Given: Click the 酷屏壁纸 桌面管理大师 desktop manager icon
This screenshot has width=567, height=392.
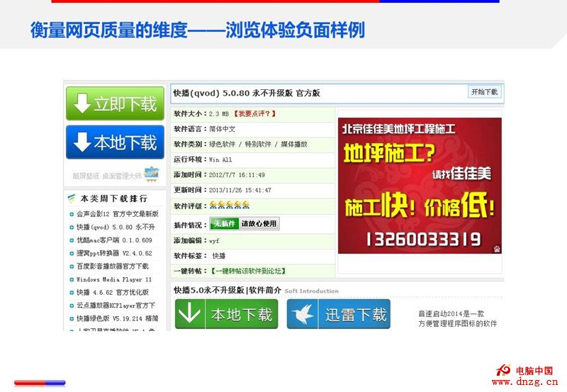Looking at the screenshot, I should tap(152, 174).
